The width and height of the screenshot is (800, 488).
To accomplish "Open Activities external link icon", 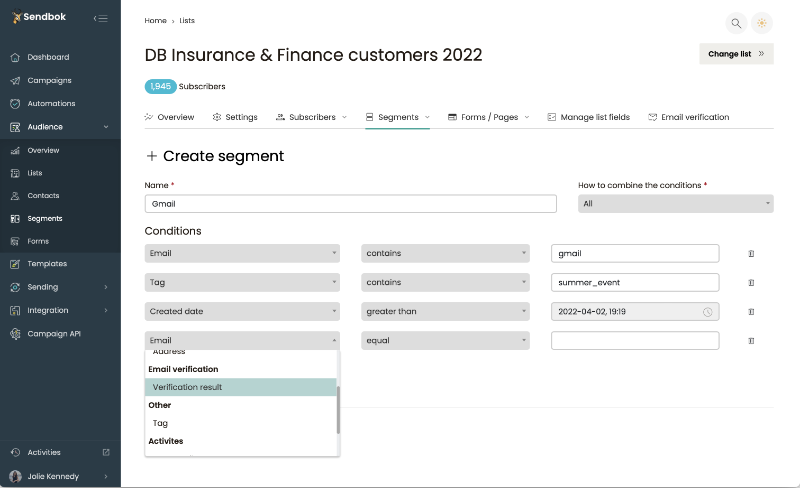I will [106, 452].
